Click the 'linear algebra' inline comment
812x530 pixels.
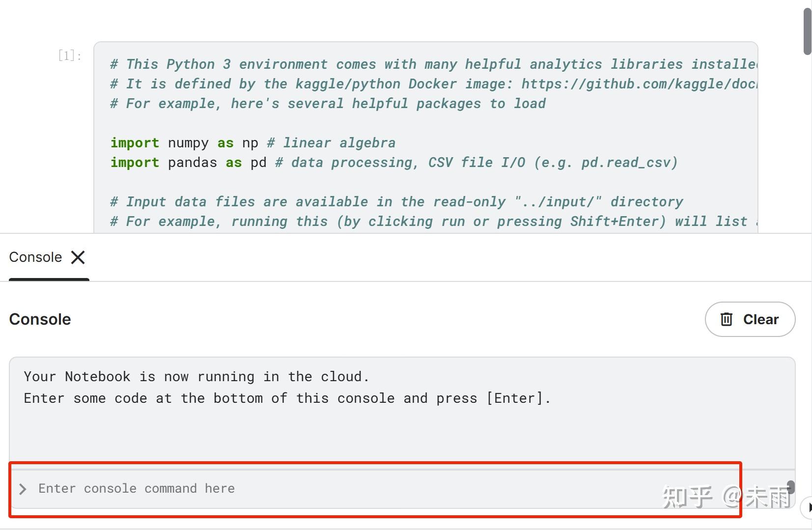[x=339, y=143]
